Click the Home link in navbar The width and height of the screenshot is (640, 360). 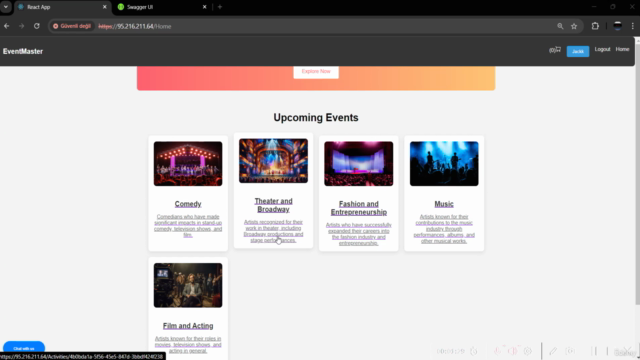point(622,49)
